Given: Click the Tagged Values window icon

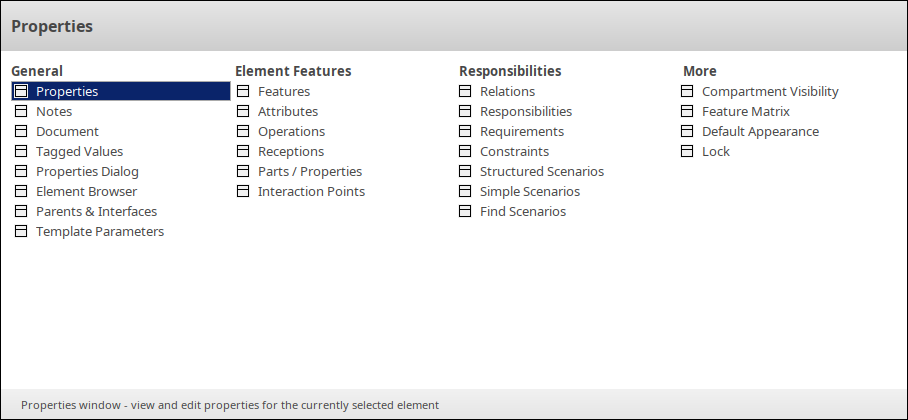Looking at the screenshot, I should (x=20, y=151).
